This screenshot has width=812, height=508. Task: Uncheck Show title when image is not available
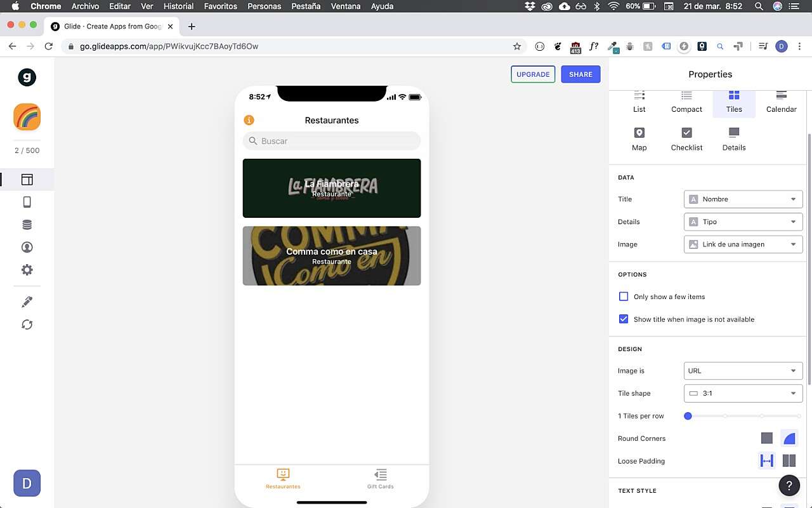[x=624, y=319]
